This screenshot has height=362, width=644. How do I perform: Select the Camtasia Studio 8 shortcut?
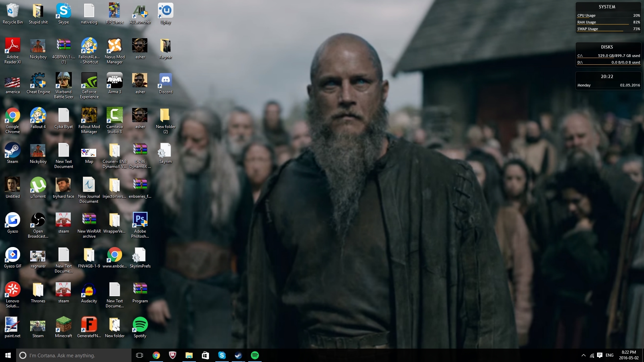pos(114,121)
